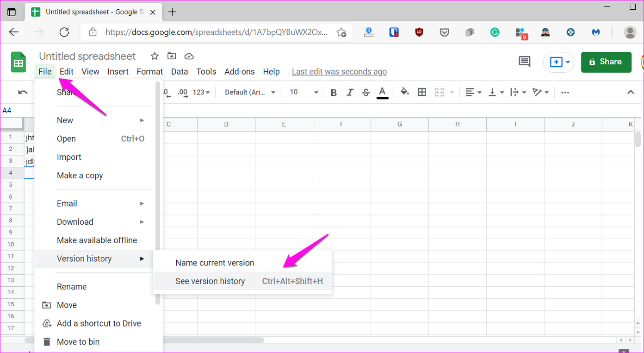
Task: Open the Add-ons menu
Action: coord(240,71)
